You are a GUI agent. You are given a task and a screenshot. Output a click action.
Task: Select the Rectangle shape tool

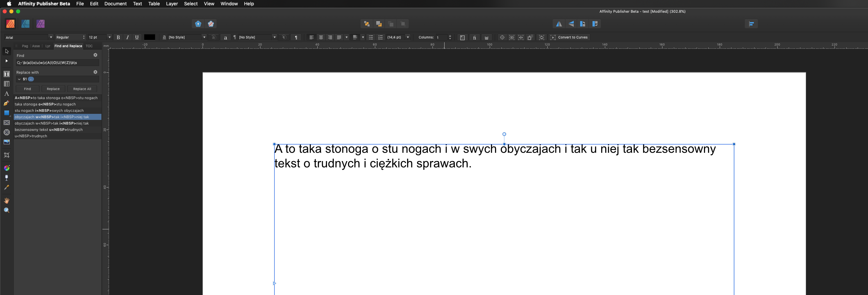tap(7, 113)
